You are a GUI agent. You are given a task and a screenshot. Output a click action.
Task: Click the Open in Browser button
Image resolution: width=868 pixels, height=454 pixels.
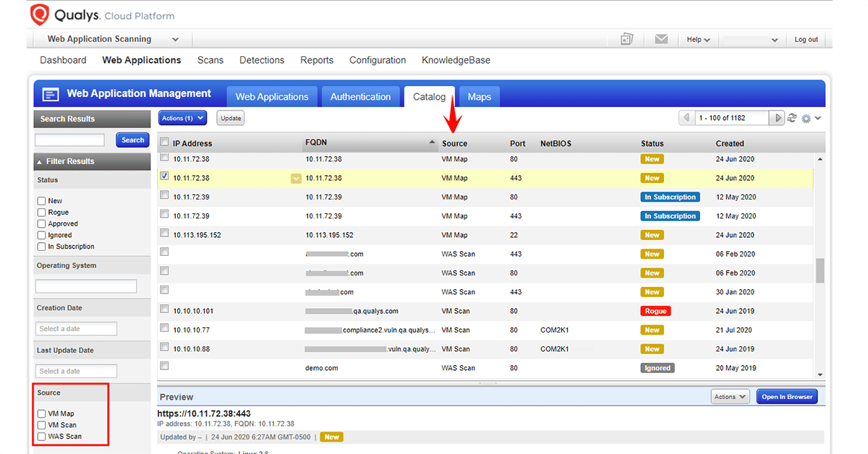tap(787, 397)
